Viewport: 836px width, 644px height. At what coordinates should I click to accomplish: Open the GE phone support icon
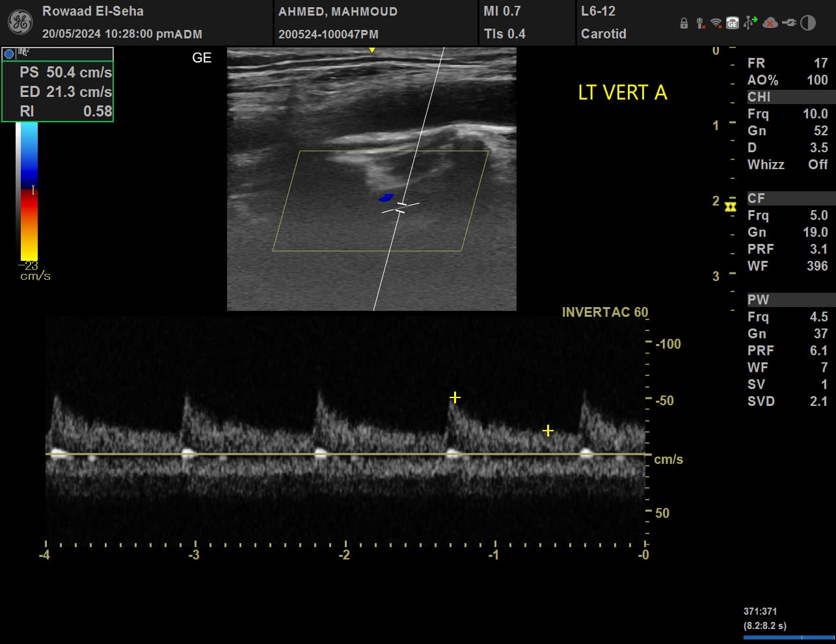click(733, 23)
